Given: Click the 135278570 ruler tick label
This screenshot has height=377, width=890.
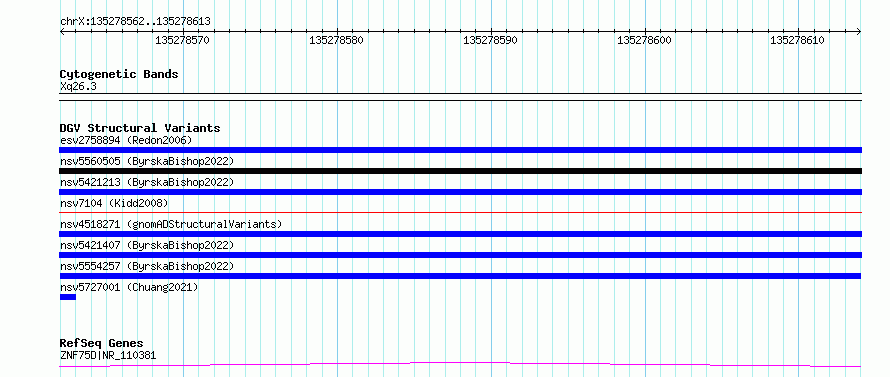Looking at the screenshot, I should coord(182,40).
